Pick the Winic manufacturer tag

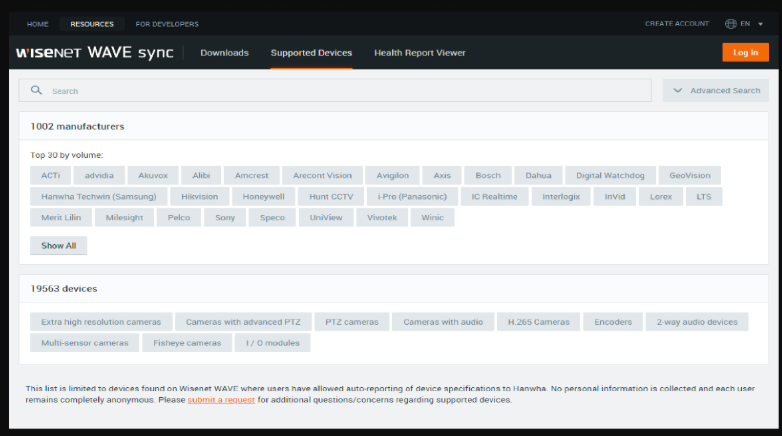(x=432, y=218)
